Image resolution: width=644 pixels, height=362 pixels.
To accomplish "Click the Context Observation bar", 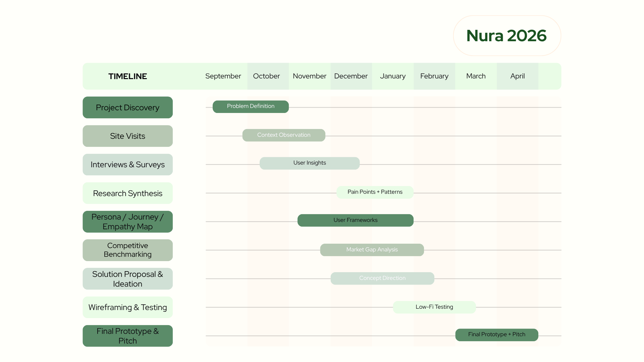I will (x=284, y=135).
